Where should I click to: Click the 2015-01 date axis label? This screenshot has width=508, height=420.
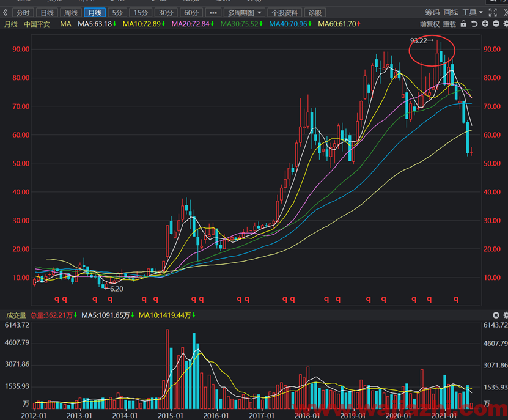click(171, 416)
